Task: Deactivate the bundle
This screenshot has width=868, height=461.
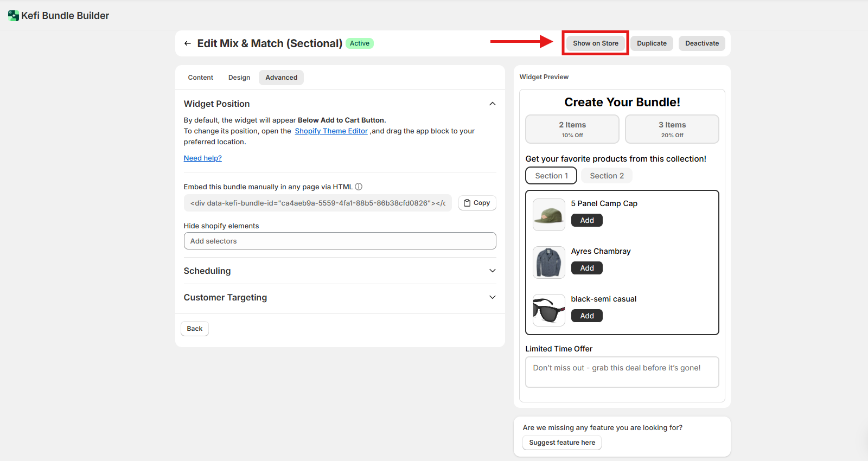Action: point(701,43)
